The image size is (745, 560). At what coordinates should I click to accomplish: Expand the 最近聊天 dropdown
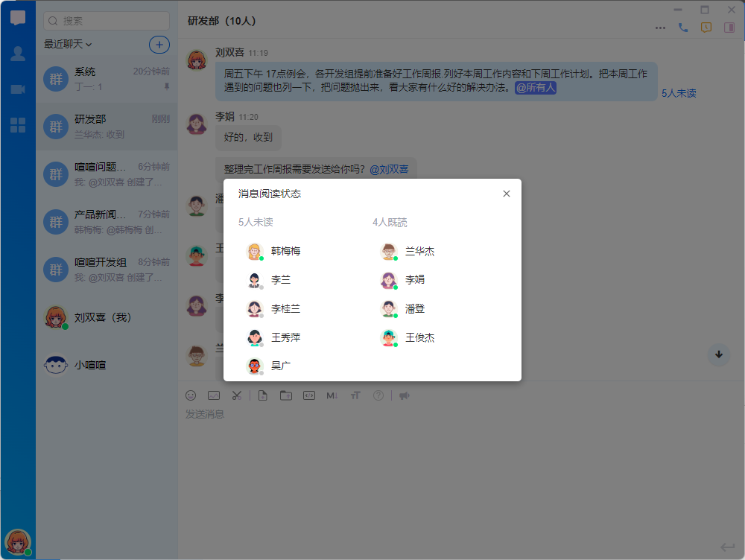click(x=68, y=45)
